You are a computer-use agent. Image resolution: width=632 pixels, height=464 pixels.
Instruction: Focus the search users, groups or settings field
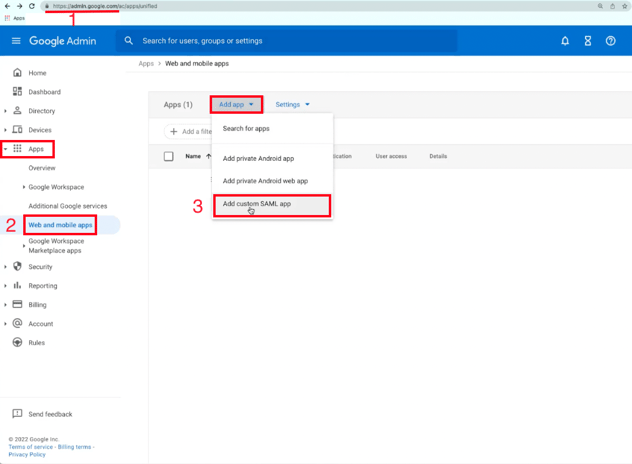coord(287,41)
